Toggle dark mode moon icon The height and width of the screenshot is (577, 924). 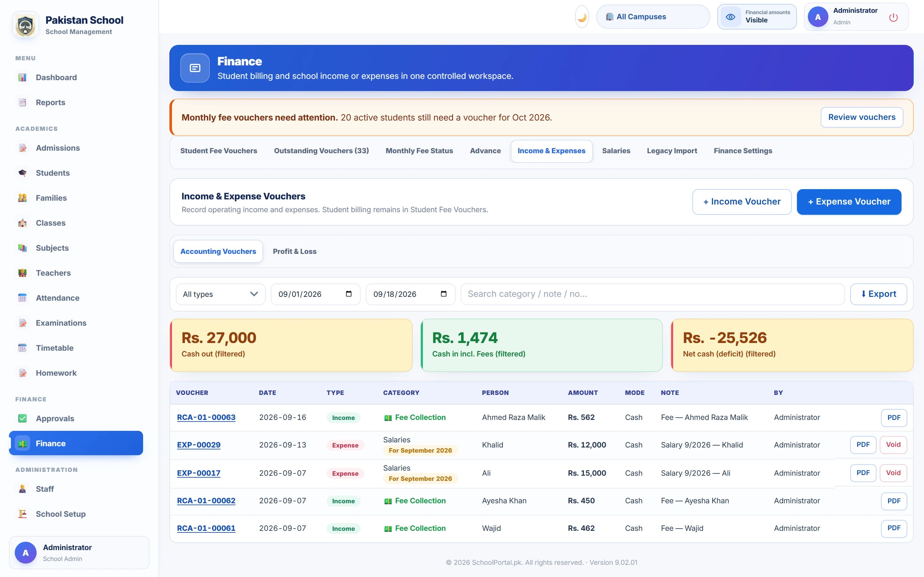[582, 17]
